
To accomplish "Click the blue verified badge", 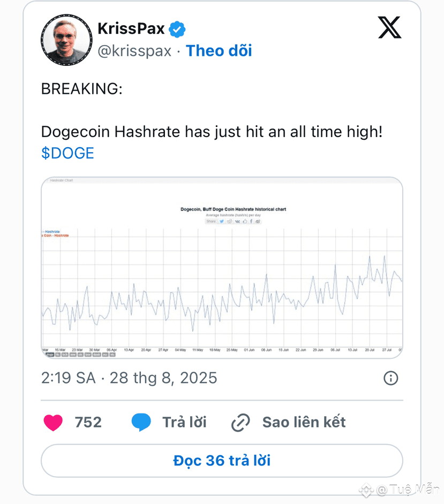I will click(x=177, y=29).
